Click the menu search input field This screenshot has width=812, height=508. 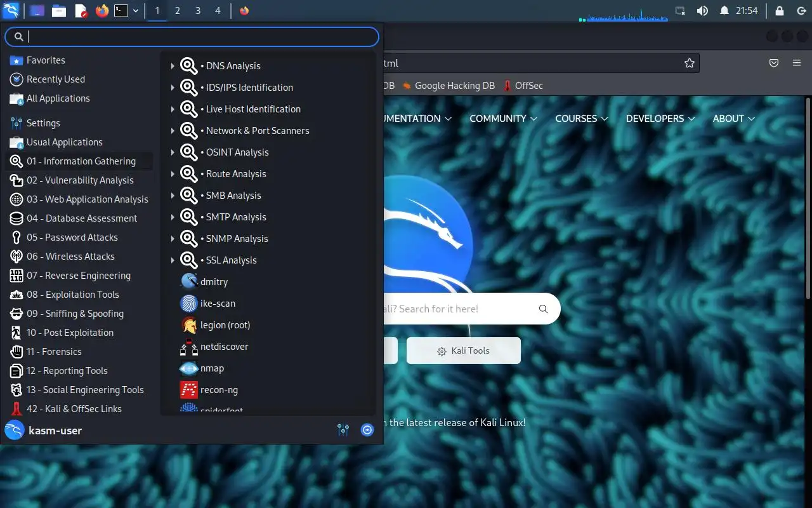(192, 37)
